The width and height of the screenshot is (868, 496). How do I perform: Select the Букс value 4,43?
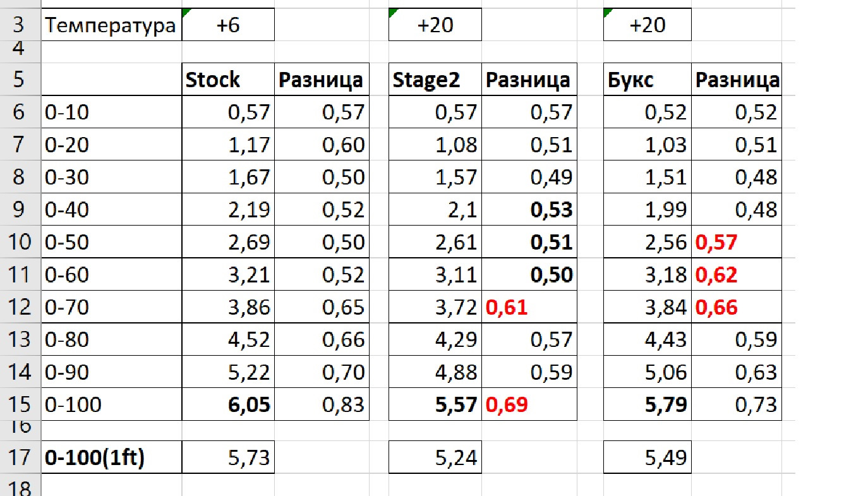click(648, 339)
